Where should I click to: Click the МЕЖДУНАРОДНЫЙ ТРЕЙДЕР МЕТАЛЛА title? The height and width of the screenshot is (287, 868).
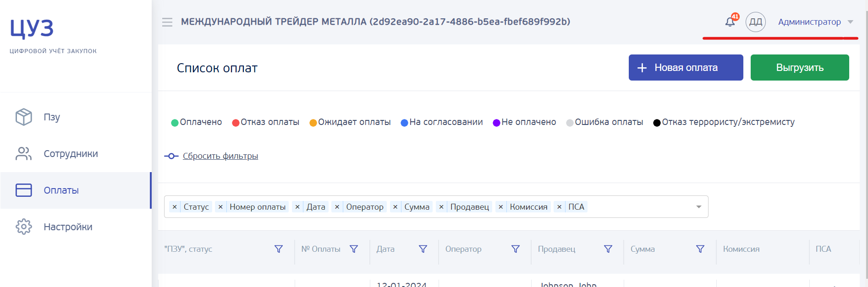[x=375, y=22]
